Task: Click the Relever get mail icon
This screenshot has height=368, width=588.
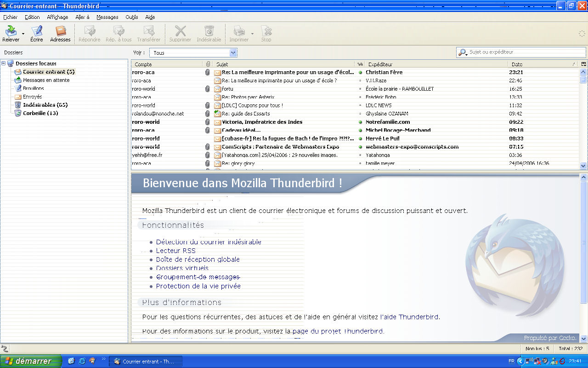Action: point(11,31)
